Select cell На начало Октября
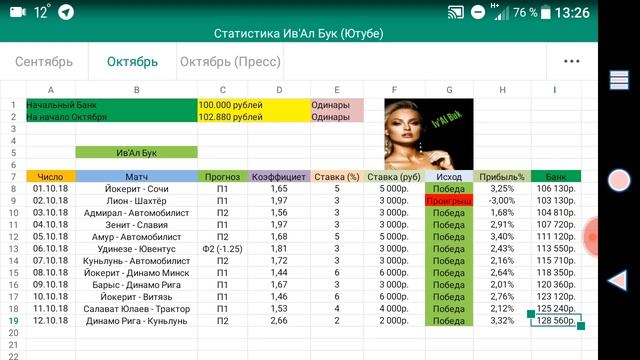 [112, 117]
